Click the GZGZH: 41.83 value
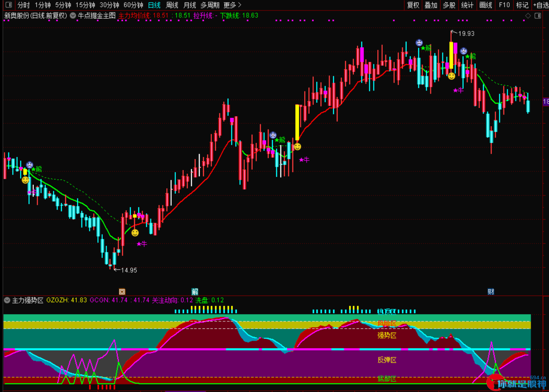Image resolution: width=549 pixels, height=392 pixels. click(x=66, y=300)
